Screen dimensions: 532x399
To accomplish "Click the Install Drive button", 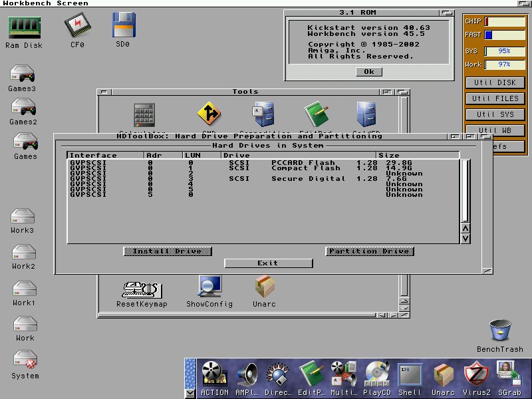I will 168,251.
